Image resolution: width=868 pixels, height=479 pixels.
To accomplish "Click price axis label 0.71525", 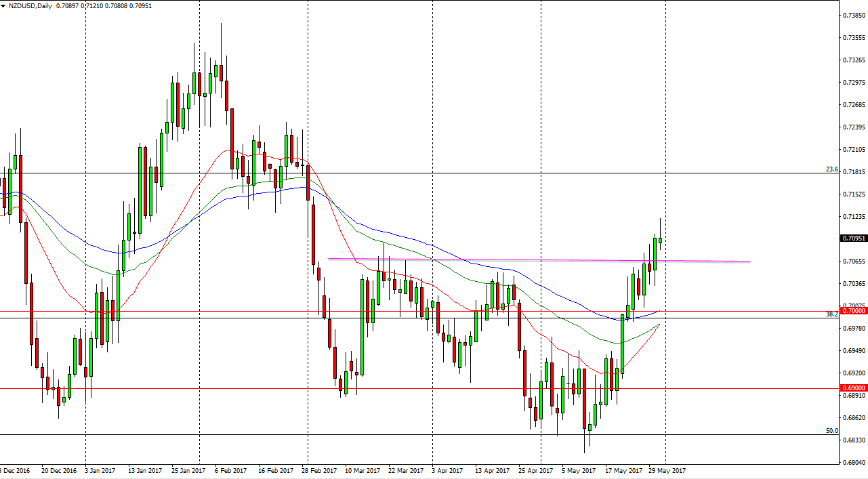I will 853,194.
